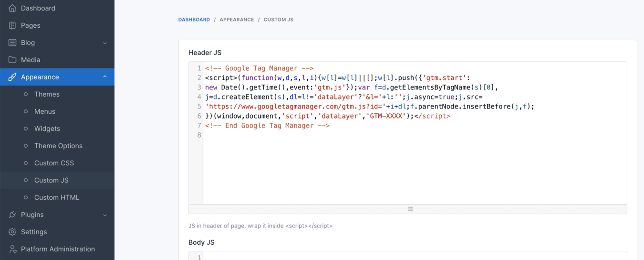Screen dimensions: 644x260
Task: Click inside the Header JS code editor
Action: coord(408,133)
